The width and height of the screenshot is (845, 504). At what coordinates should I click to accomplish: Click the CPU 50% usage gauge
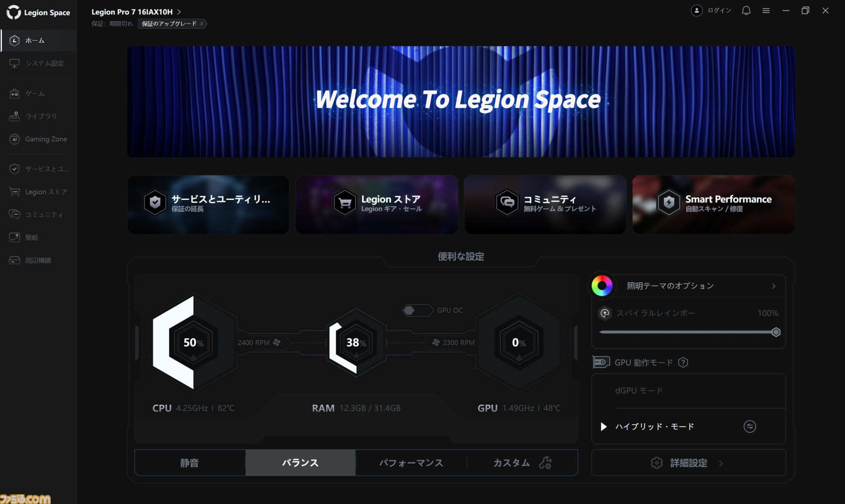point(194,342)
